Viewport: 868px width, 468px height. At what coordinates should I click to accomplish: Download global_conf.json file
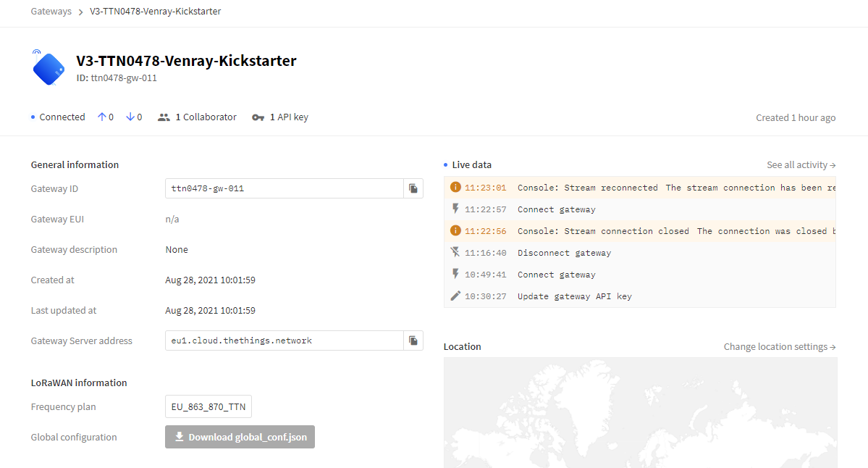(x=240, y=437)
